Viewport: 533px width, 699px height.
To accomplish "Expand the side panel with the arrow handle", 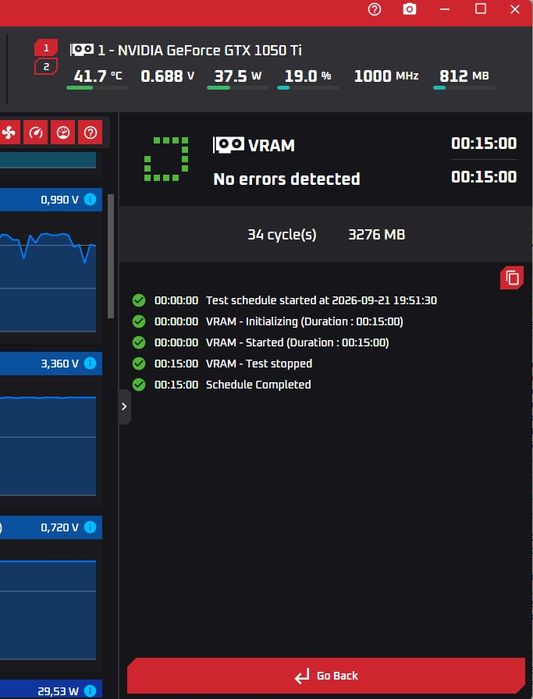I will coord(124,407).
